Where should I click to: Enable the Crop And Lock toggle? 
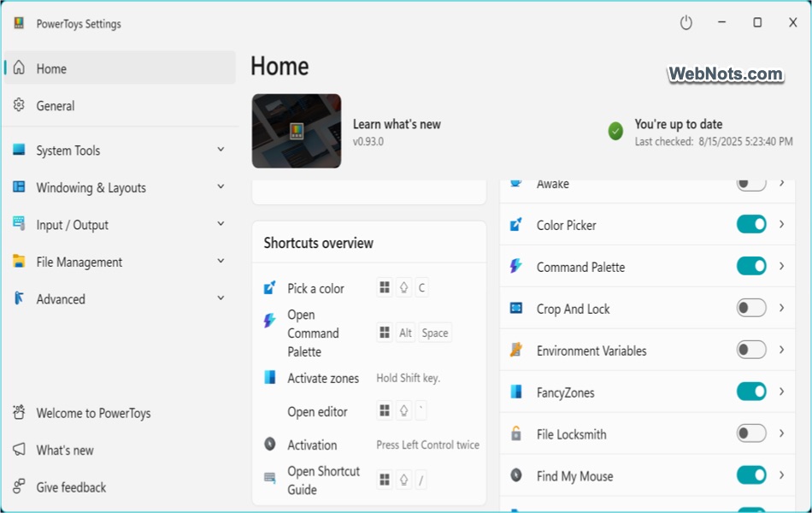point(751,309)
